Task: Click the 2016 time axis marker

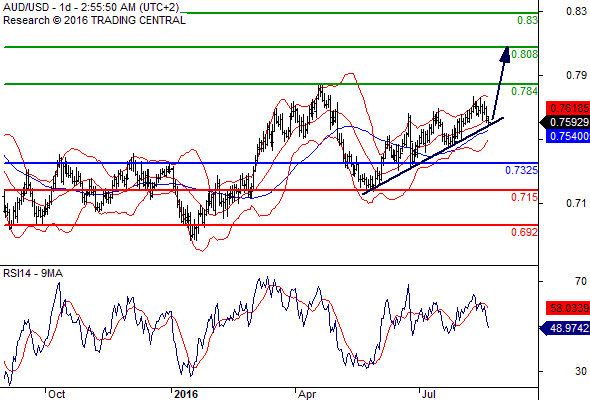Action: [x=186, y=394]
